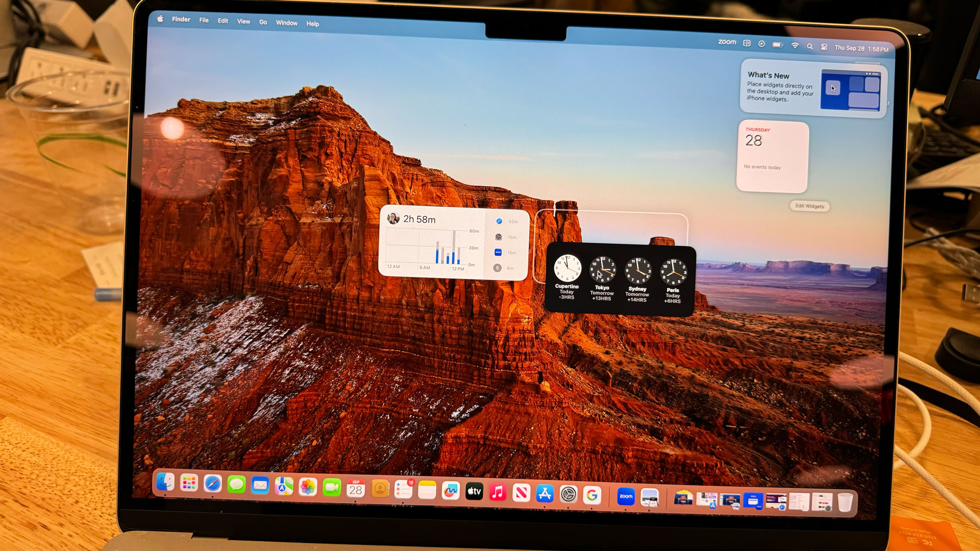Open the Apple menu
This screenshot has width=980, height=551.
(160, 19)
